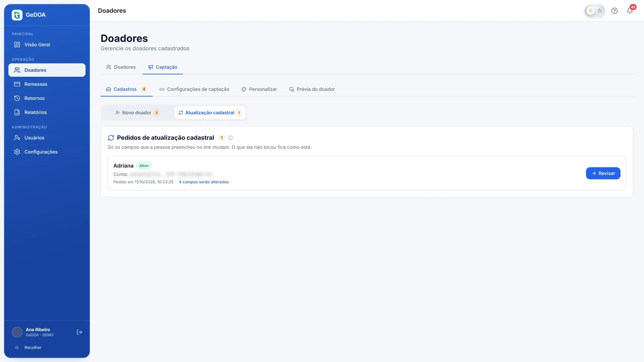The image size is (644, 362).
Task: Click the 'Pedido em 11/10/2026, 10:23:25' text
Action: point(143,182)
